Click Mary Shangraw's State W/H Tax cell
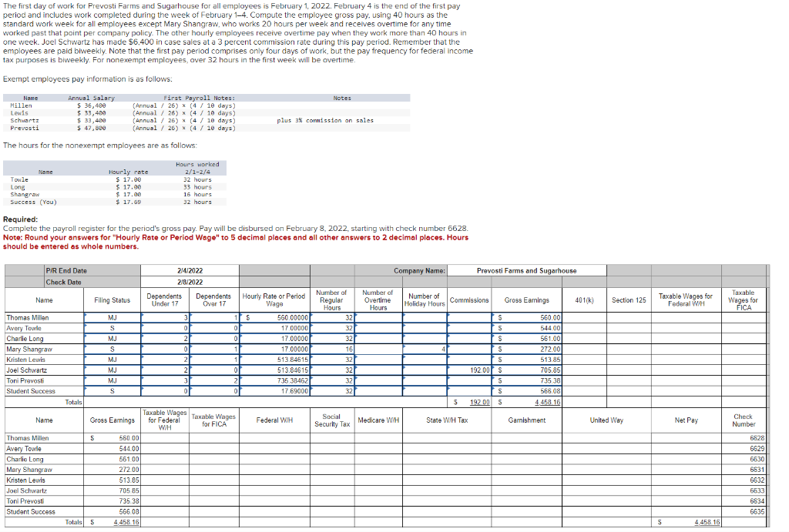The image size is (789, 532). coord(447,470)
